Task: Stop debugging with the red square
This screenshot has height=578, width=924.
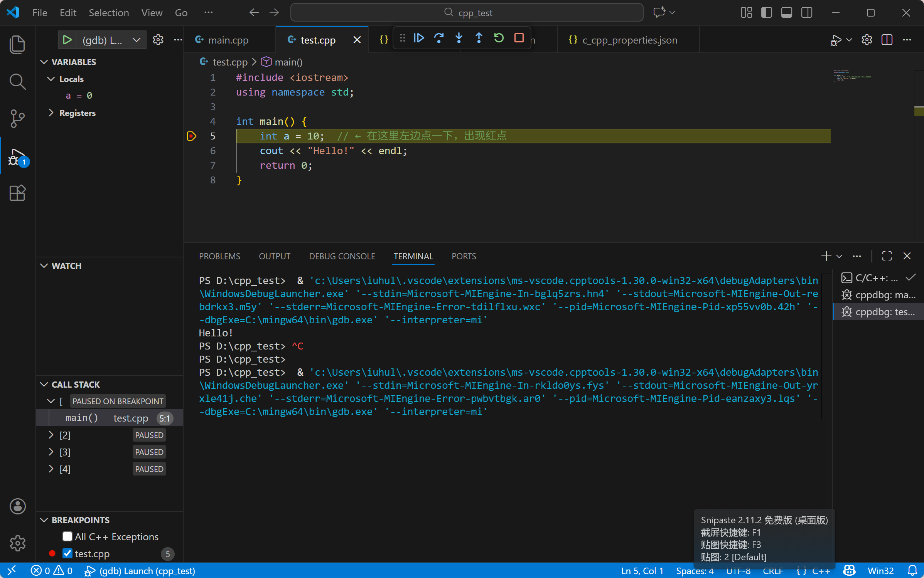Action: coord(519,38)
